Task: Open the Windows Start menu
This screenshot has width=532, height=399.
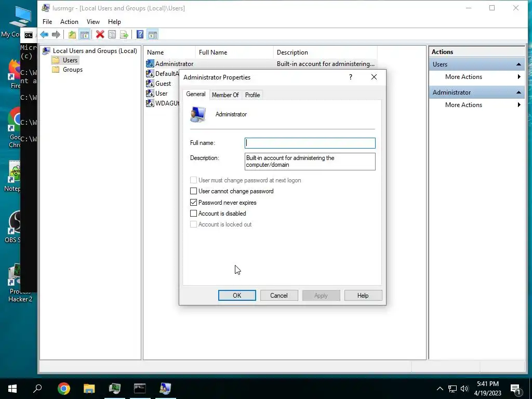Action: (x=12, y=388)
